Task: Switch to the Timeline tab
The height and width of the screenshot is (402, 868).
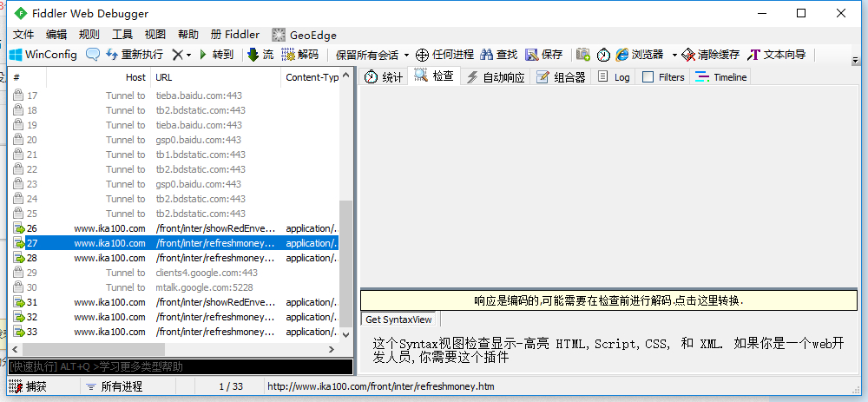Action: pyautogui.click(x=720, y=77)
